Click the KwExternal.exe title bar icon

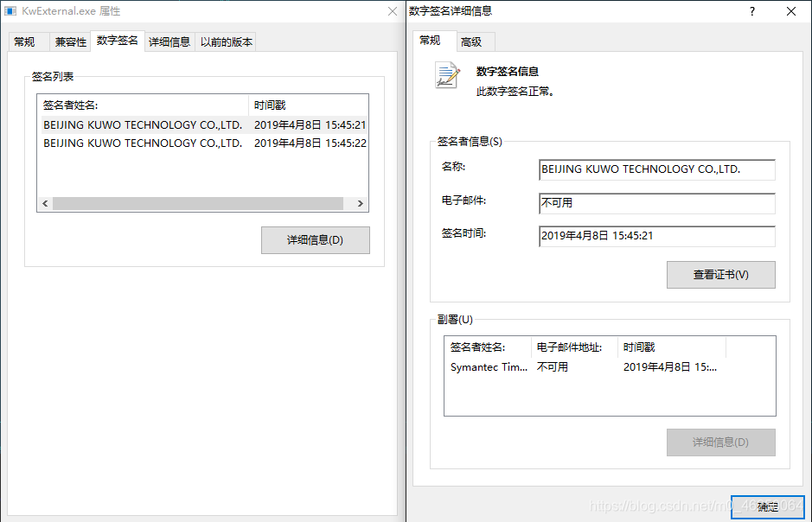[x=10, y=11]
